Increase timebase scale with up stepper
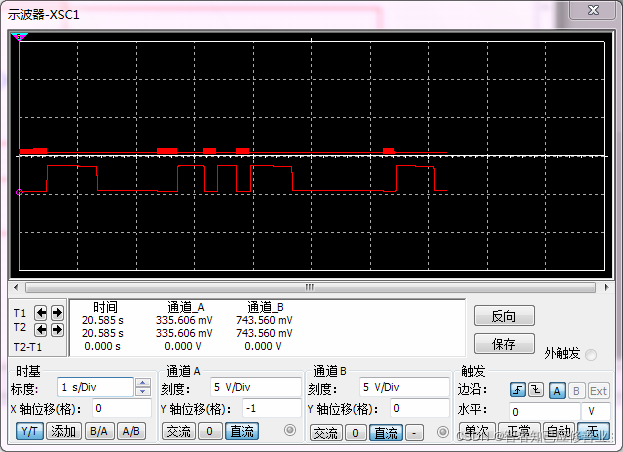This screenshot has width=623, height=452. tap(143, 383)
